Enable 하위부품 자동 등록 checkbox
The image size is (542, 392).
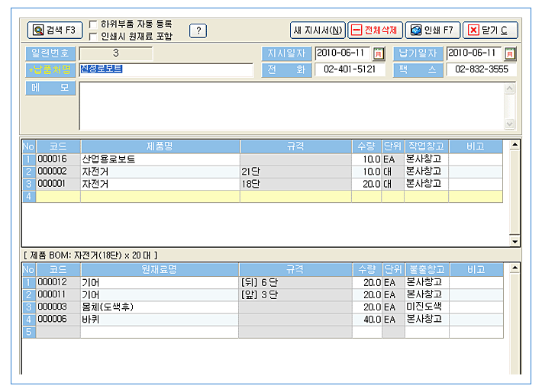92,24
